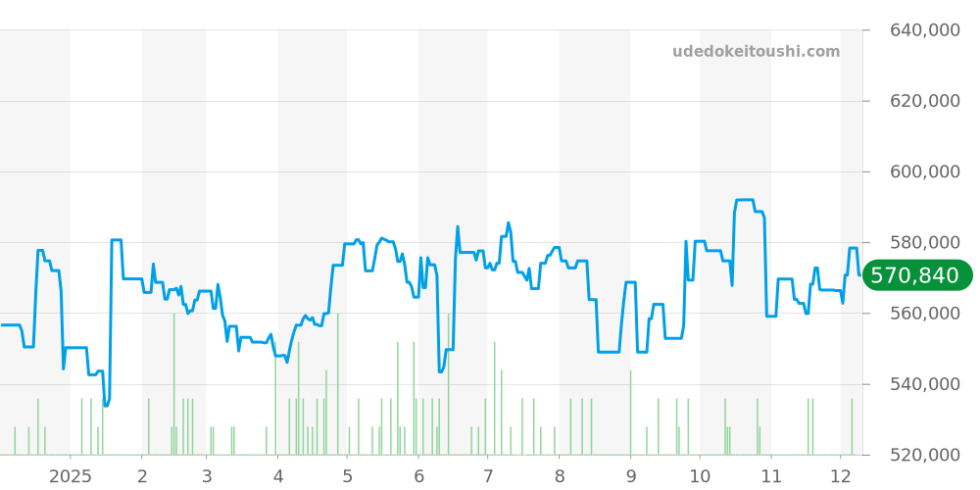Click the udedokeitoushi.com watermark link
The image size is (980, 490).
756,52
